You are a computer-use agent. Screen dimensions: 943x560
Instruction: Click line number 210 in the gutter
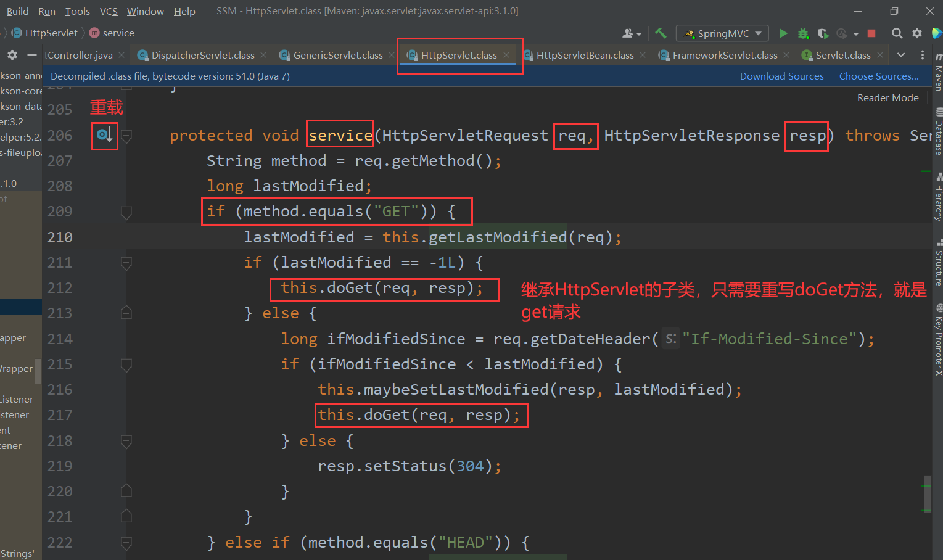click(60, 237)
